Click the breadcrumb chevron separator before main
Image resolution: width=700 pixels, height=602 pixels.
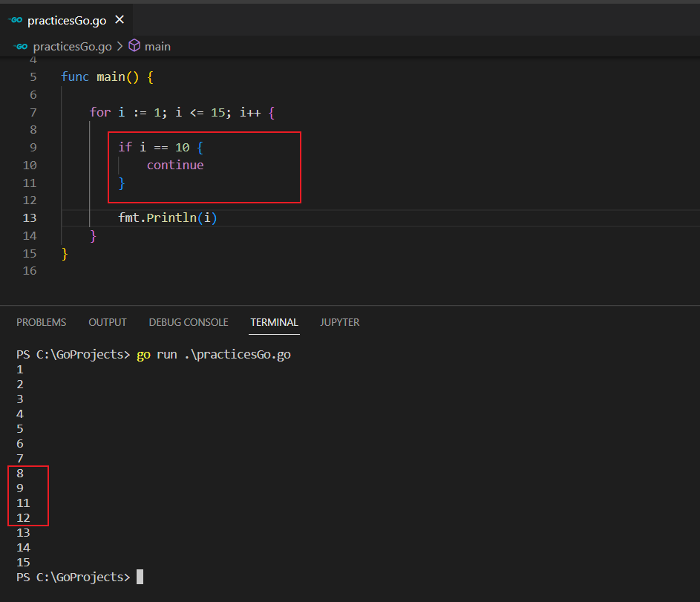coord(120,46)
